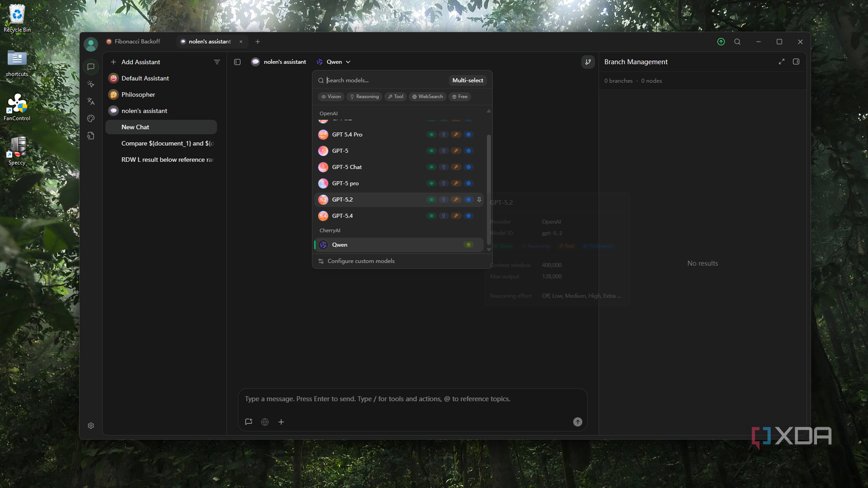Toggle the Vision filter chip
This screenshot has width=868, height=488.
coord(331,97)
